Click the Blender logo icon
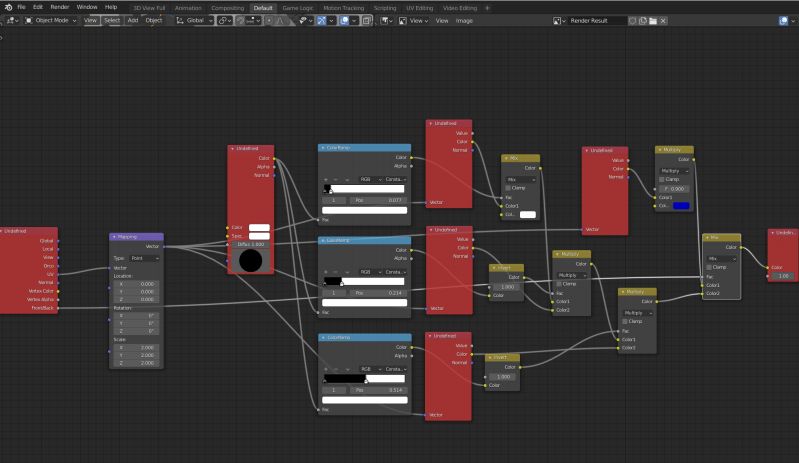 (x=8, y=7)
